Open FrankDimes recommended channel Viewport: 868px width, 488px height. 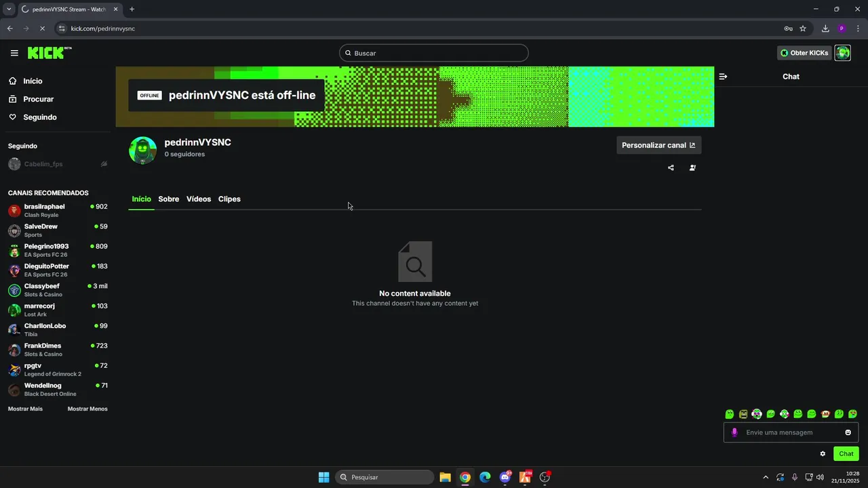click(58, 350)
